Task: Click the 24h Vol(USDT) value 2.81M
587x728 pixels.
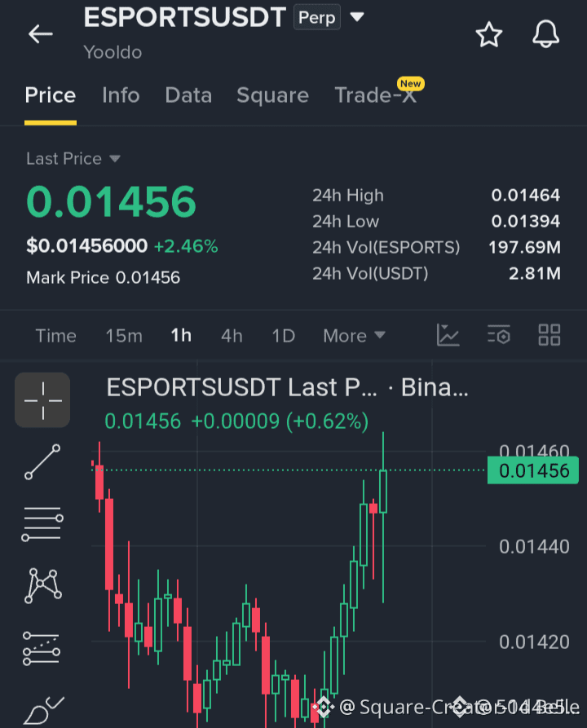Action: point(535,273)
